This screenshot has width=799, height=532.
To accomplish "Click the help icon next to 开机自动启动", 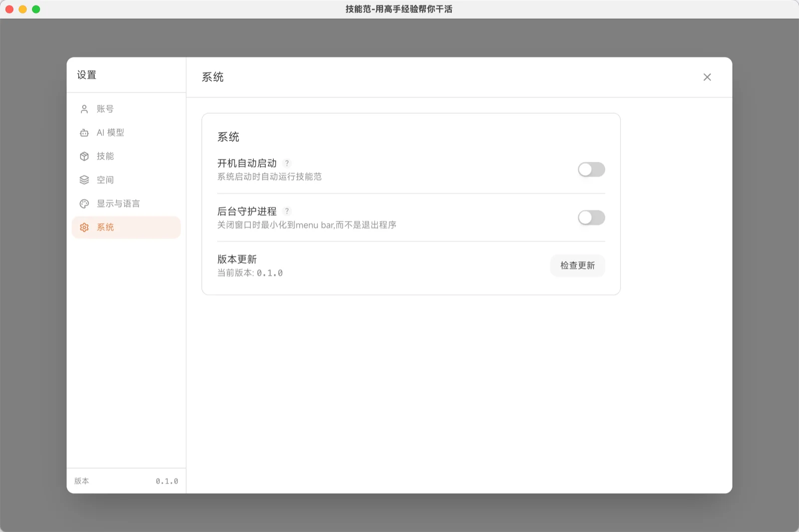I will point(287,163).
